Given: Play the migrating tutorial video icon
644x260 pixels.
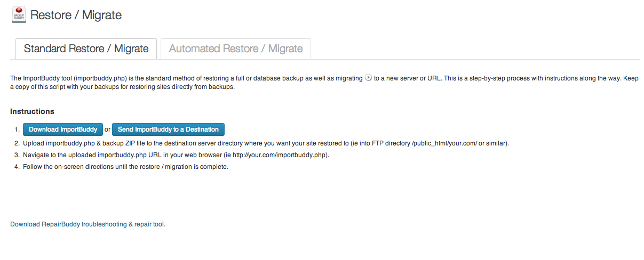Looking at the screenshot, I should (x=368, y=78).
